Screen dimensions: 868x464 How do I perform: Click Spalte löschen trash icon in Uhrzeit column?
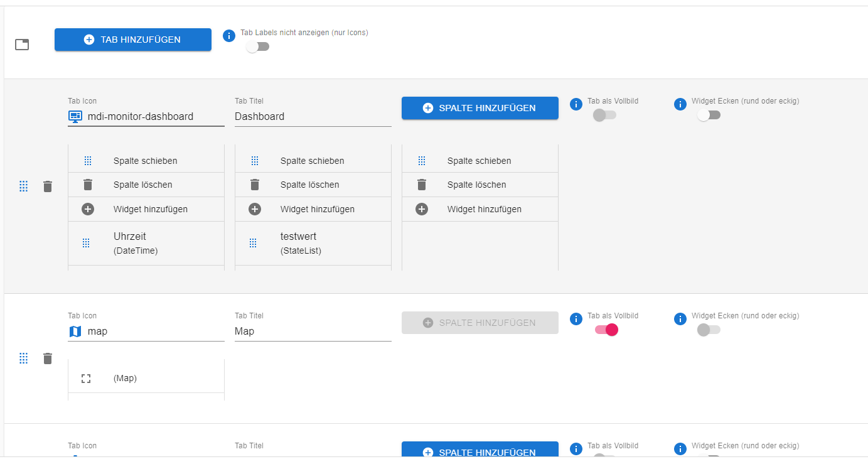(x=88, y=185)
